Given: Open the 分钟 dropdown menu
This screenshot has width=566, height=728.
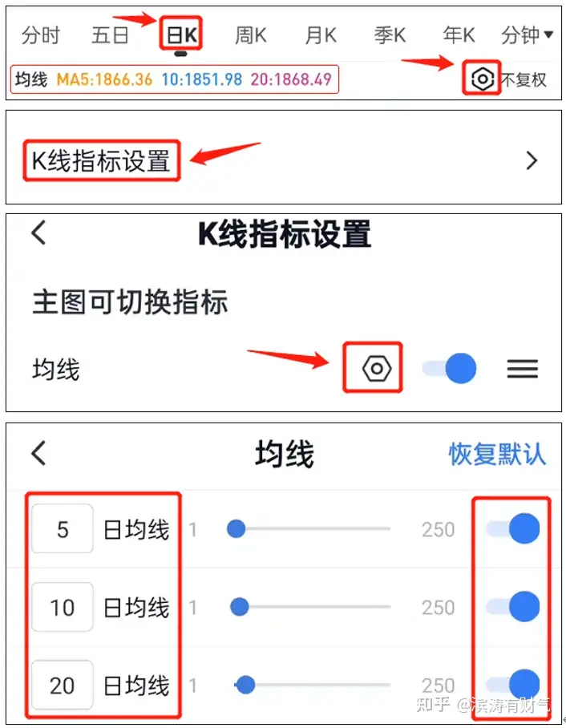Looking at the screenshot, I should point(527,34).
